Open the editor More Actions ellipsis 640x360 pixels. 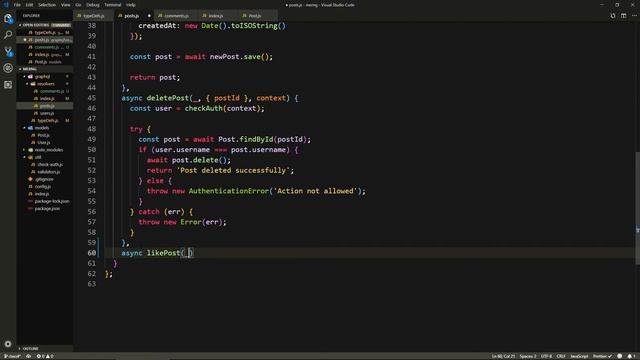click(x=634, y=16)
